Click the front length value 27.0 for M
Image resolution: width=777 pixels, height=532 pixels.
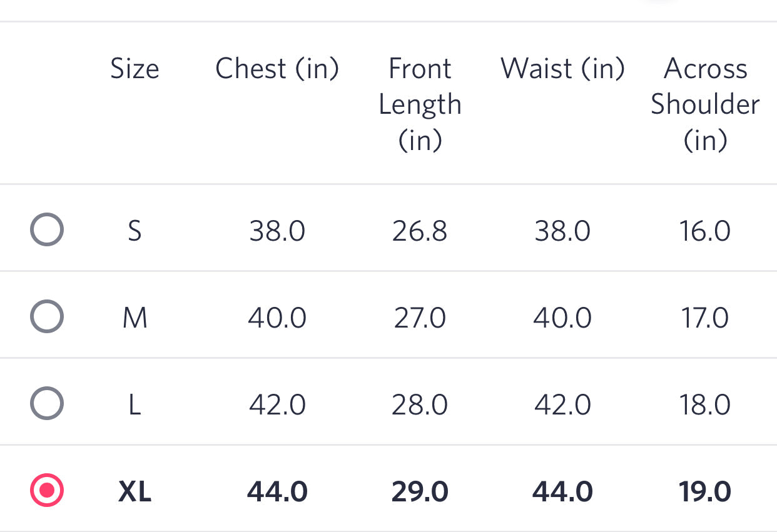click(420, 317)
